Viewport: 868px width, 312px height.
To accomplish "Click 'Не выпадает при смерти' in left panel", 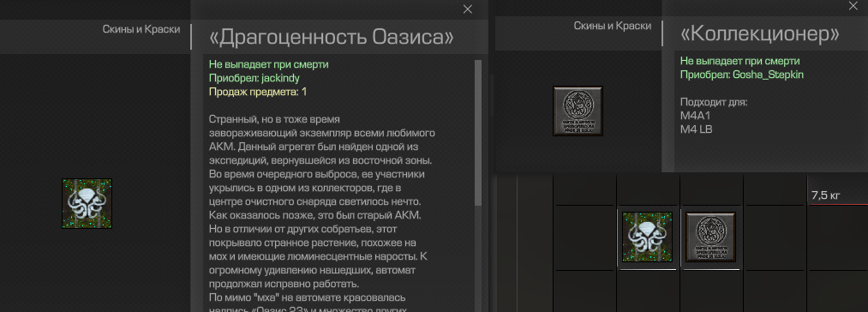I will click(x=269, y=65).
